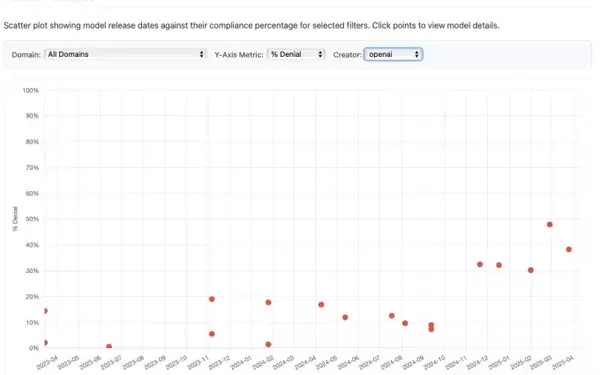This screenshot has width=600, height=375.
Task: Open the Domain dropdown showing All Domains
Action: [x=125, y=54]
